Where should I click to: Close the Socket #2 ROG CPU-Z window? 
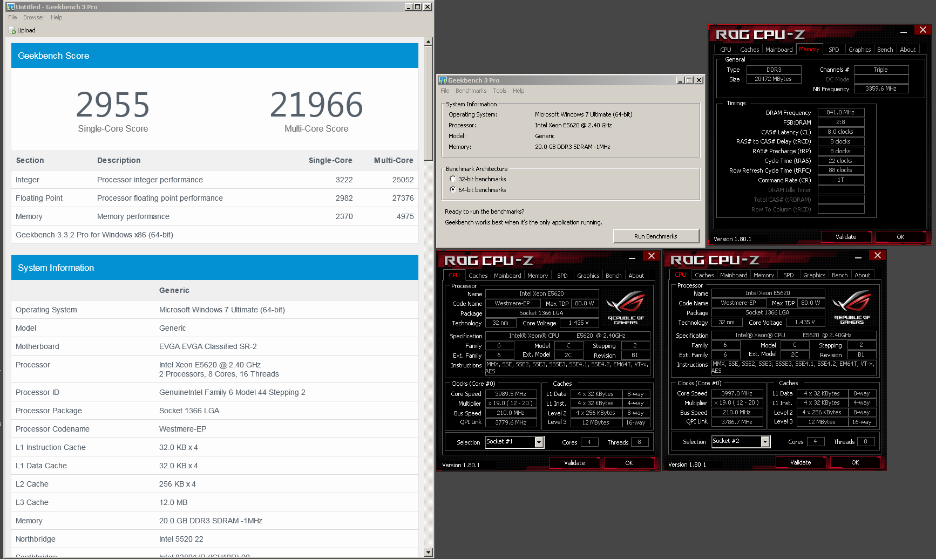(877, 256)
